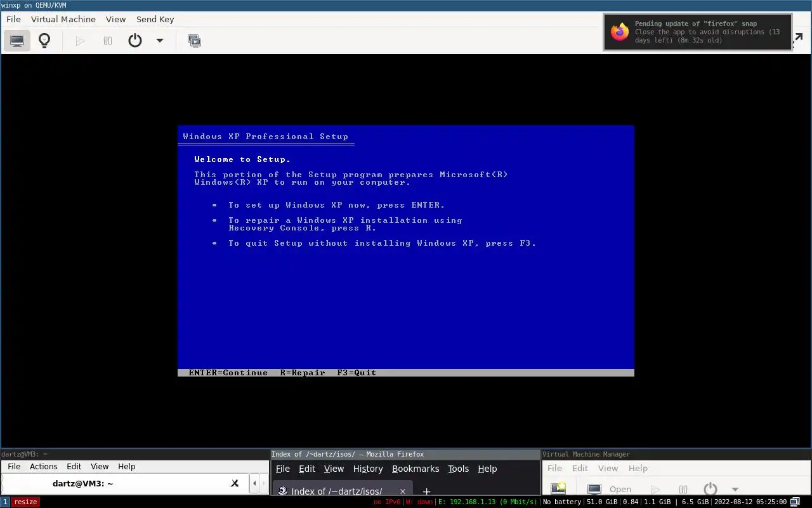Show the graphical console view
Screen dimensions: 812x508
[17, 41]
